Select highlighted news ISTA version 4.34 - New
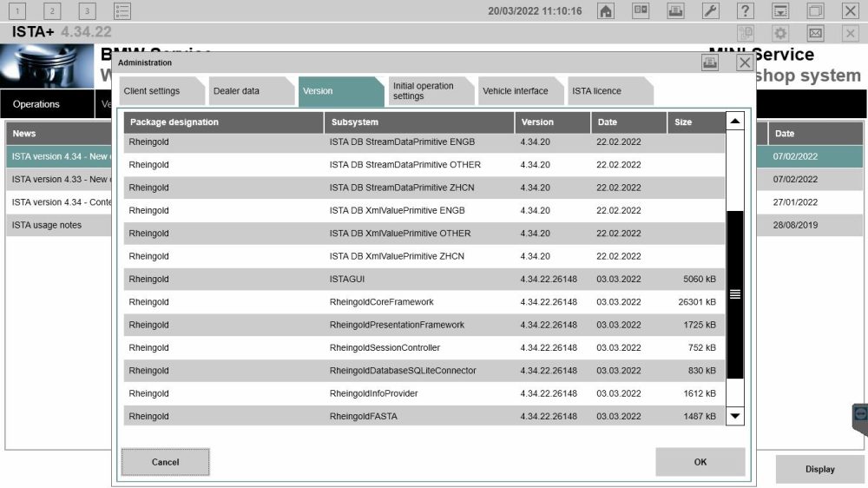868x488 pixels. click(59, 157)
